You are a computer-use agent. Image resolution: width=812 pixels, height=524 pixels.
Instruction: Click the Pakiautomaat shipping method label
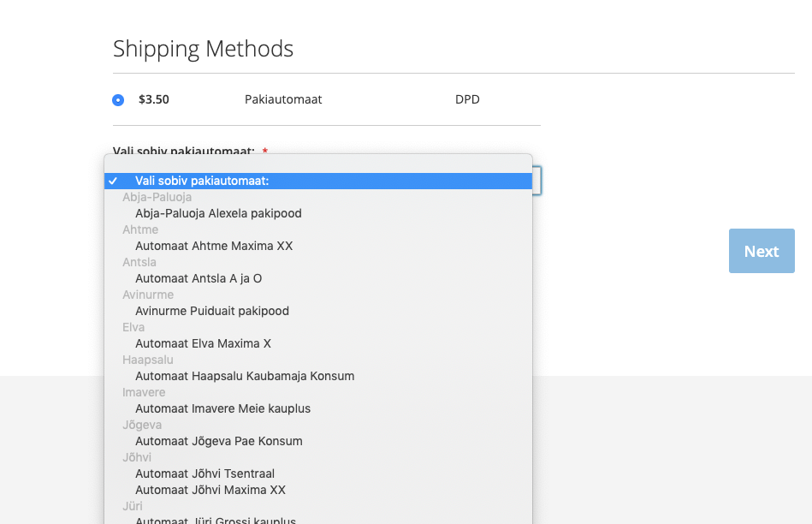(283, 99)
